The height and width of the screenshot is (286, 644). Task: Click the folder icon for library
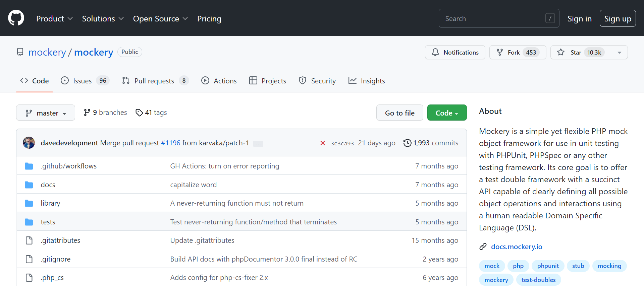click(x=29, y=203)
